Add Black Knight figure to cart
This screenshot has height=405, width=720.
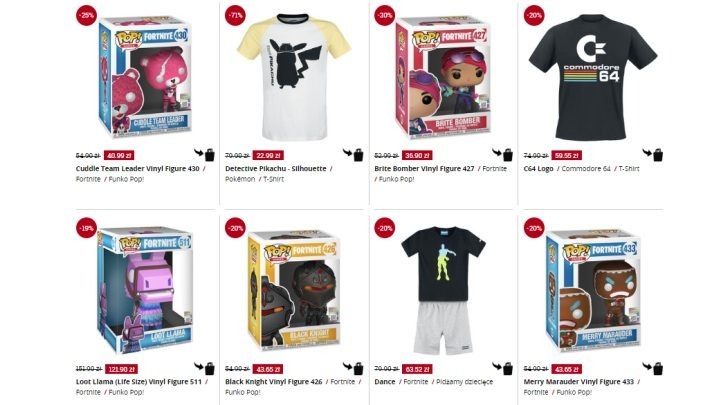[x=354, y=368]
